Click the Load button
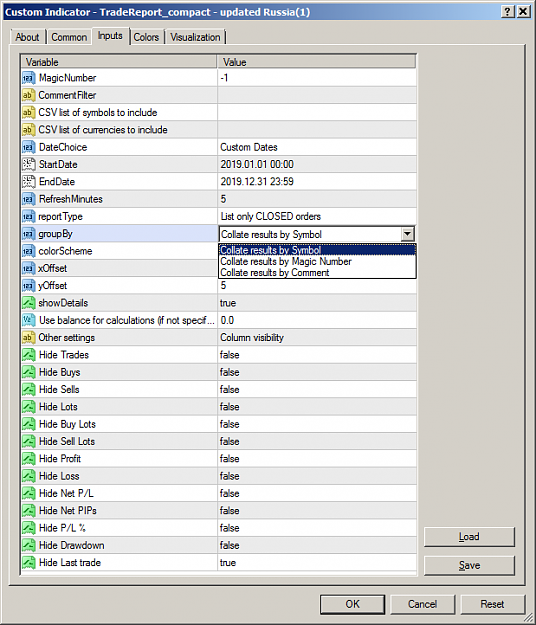The width and height of the screenshot is (536, 625). [469, 537]
